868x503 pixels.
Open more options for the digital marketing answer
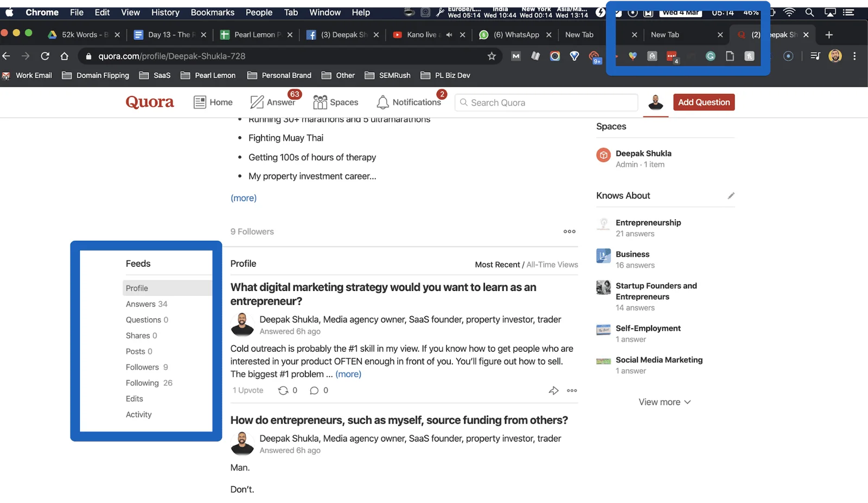click(x=572, y=390)
